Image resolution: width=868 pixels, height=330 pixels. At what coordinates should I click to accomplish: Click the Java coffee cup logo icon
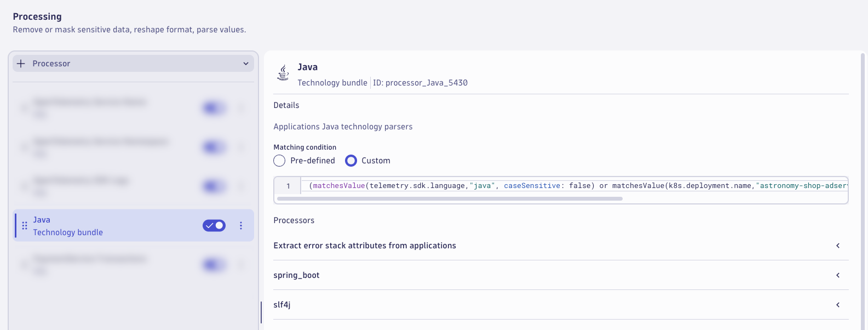(x=283, y=73)
